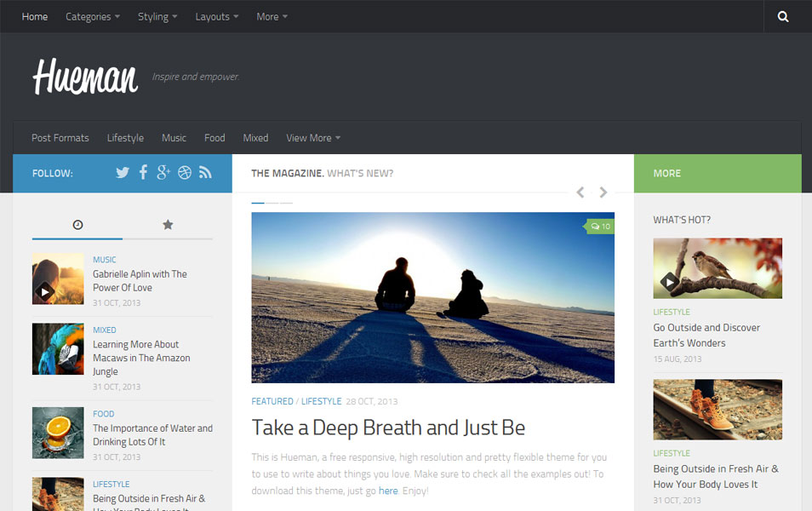Open the MUSIC category label in sidebar
This screenshot has height=511, width=812.
pos(105,259)
